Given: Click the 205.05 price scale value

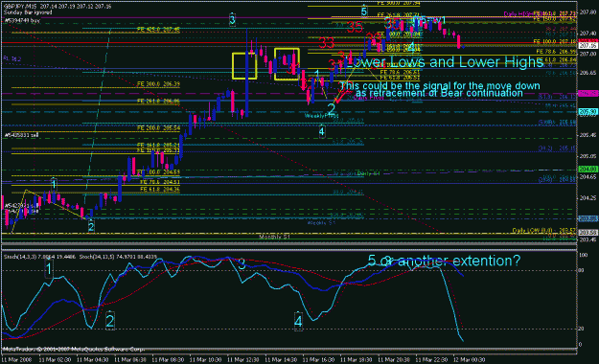Looking at the screenshot, I should click(x=587, y=156).
